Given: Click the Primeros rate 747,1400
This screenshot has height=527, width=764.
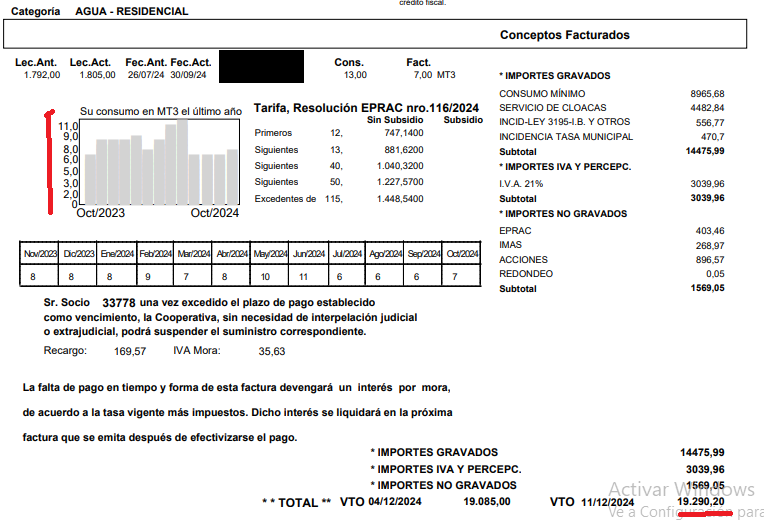Looking at the screenshot, I should point(403,133).
